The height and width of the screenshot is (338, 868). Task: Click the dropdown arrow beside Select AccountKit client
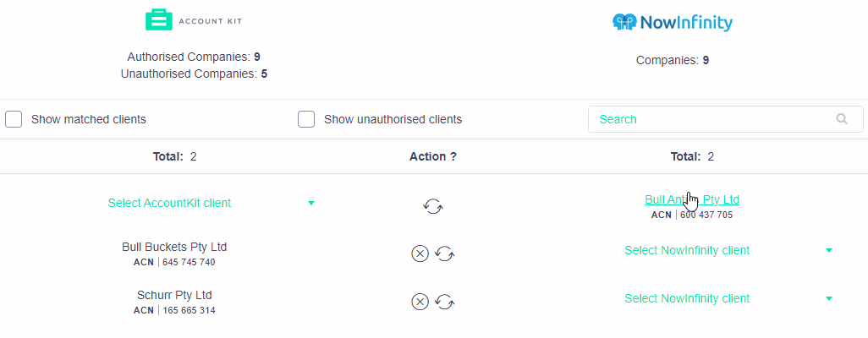[x=311, y=203]
